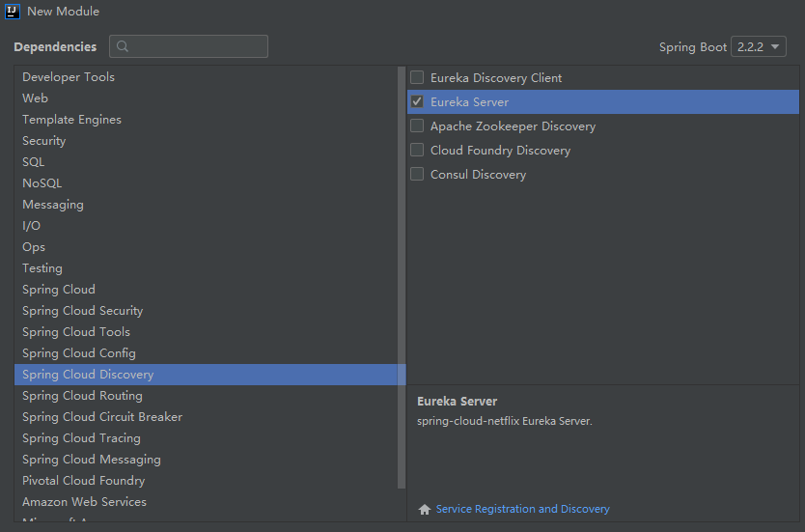The width and height of the screenshot is (805, 532).
Task: Click the highlighted Spring Cloud Discovery row
Action: pos(210,375)
